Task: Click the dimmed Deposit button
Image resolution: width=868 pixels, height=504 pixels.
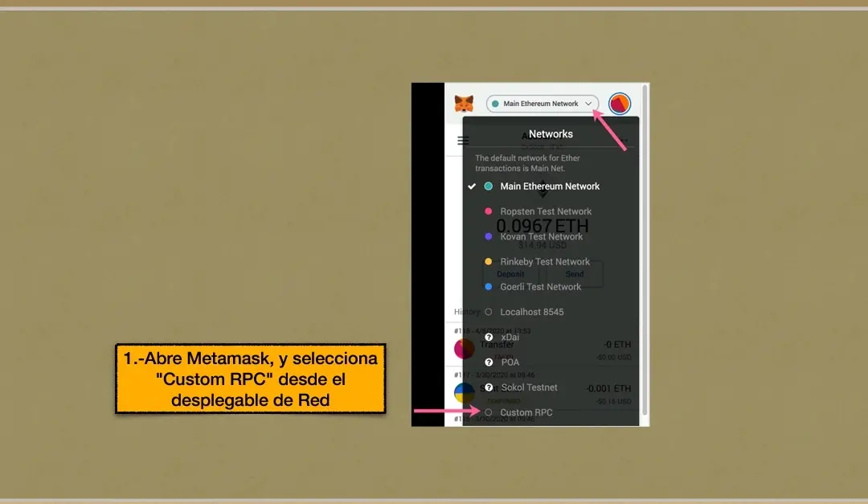Action: point(510,274)
